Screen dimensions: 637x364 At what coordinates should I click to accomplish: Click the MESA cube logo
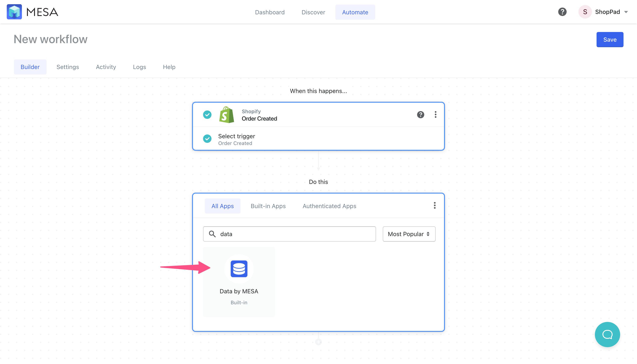(14, 12)
